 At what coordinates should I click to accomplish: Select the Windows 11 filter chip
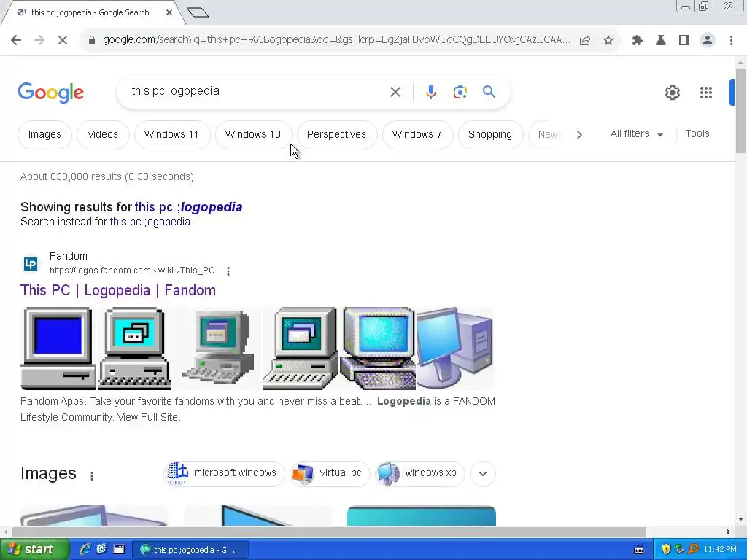(x=171, y=135)
